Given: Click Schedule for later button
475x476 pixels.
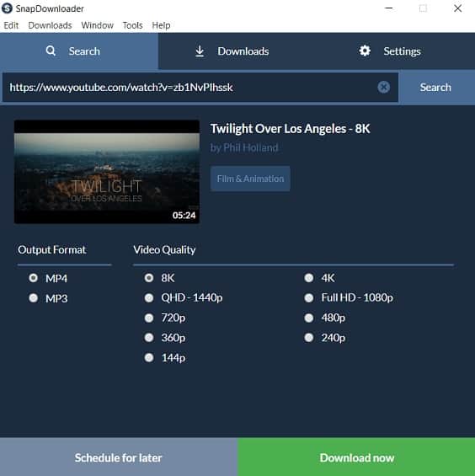Looking at the screenshot, I should coord(119,457).
